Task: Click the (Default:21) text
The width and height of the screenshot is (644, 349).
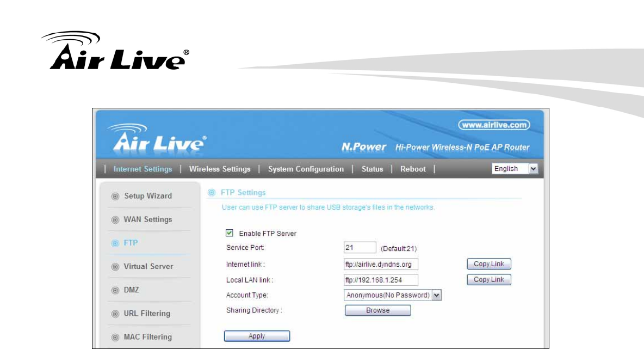Action: pos(398,249)
